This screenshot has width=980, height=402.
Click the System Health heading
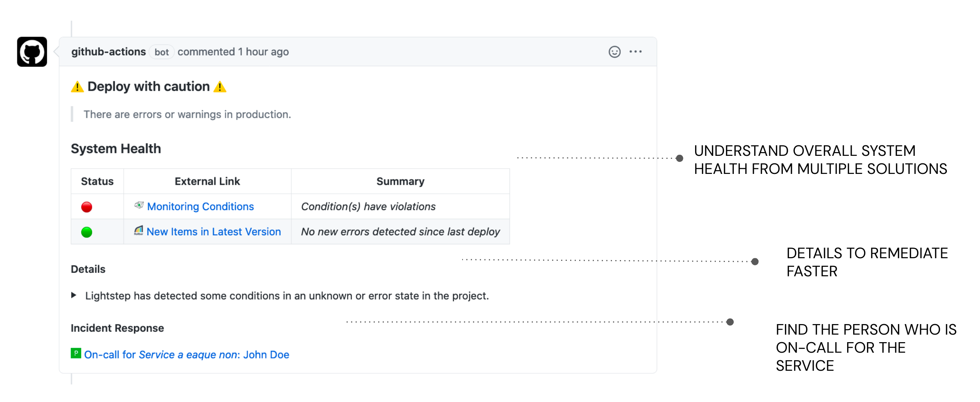point(116,149)
